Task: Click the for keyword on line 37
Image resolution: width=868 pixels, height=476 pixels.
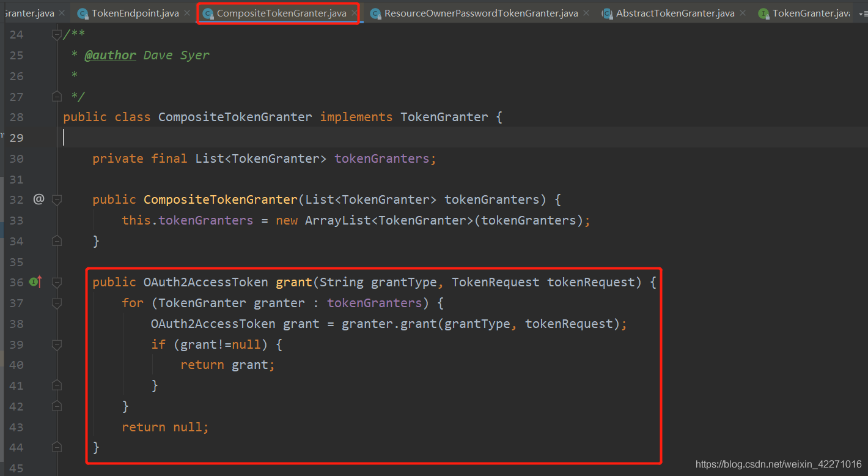Action: 133,303
